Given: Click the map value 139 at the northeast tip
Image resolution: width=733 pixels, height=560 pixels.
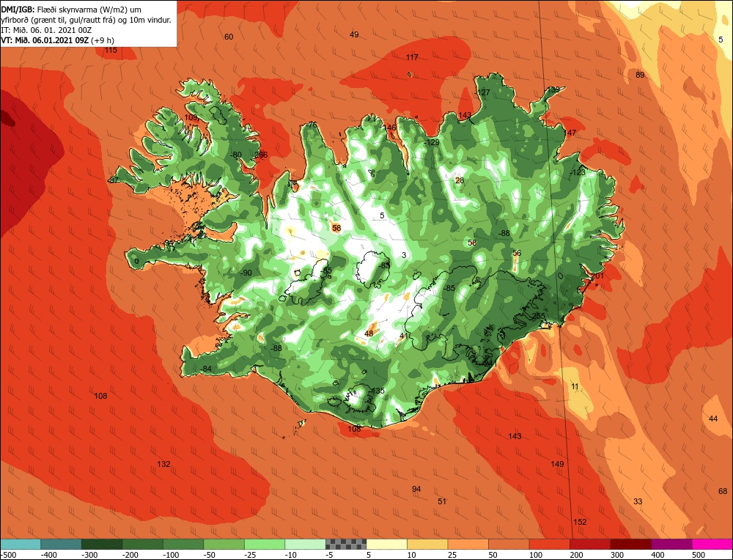Looking at the screenshot, I should (x=553, y=89).
